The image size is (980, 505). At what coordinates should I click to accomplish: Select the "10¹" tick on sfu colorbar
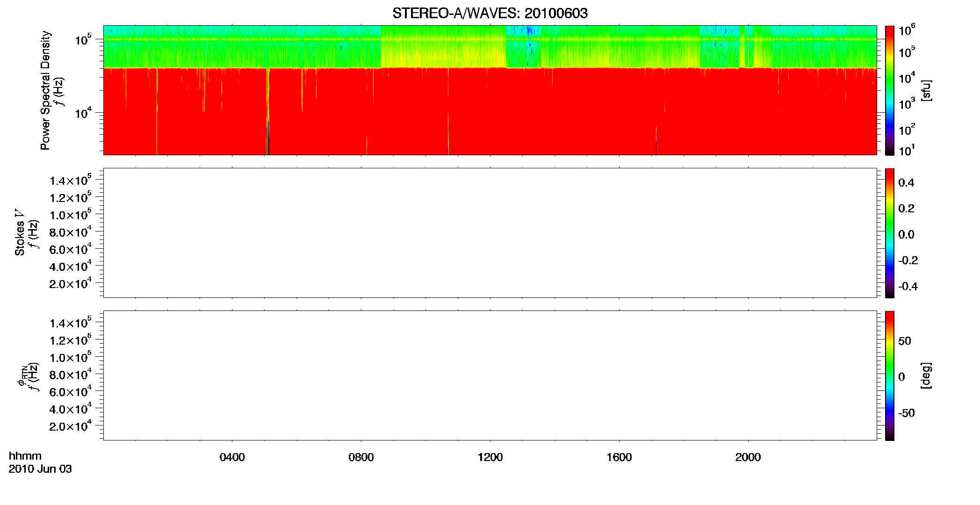tap(907, 151)
